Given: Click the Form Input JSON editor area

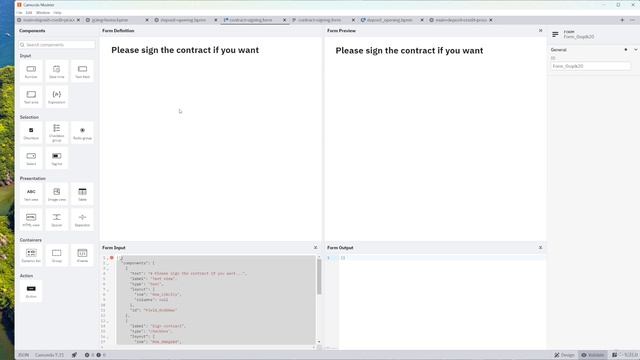Looking at the screenshot, I should pyautogui.click(x=216, y=300).
